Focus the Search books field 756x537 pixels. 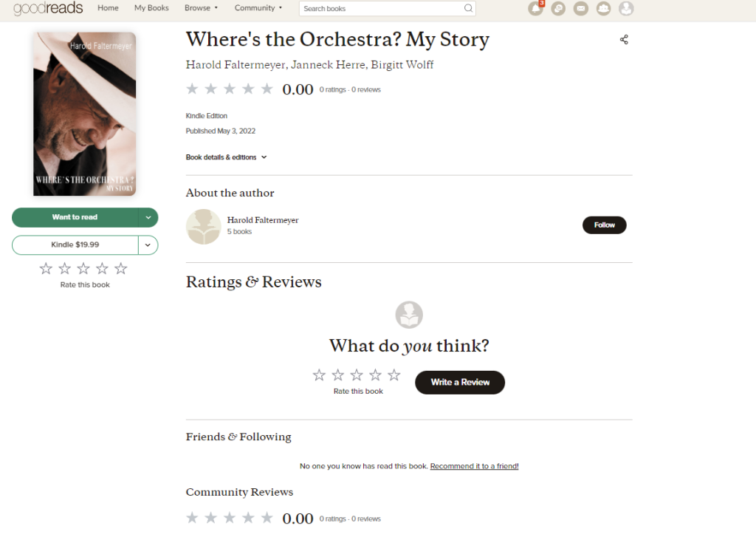[x=380, y=9]
